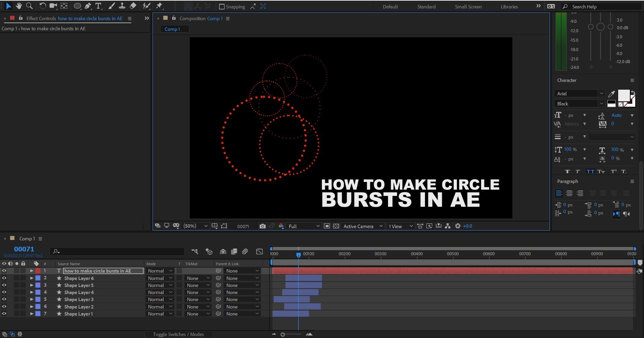
Task: Select the Selection arrow tool
Action: (8, 6)
